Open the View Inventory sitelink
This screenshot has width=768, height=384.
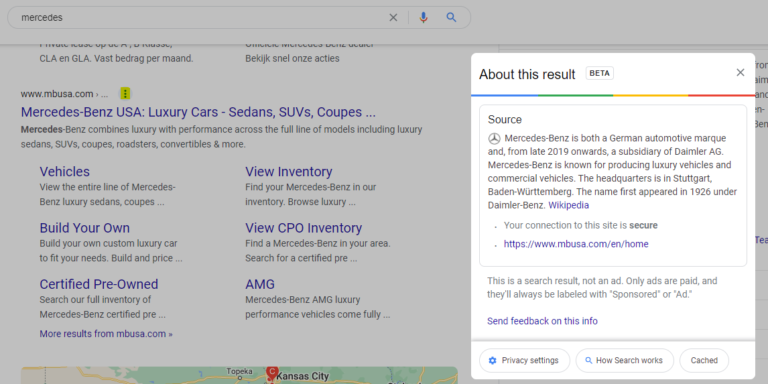(x=289, y=172)
